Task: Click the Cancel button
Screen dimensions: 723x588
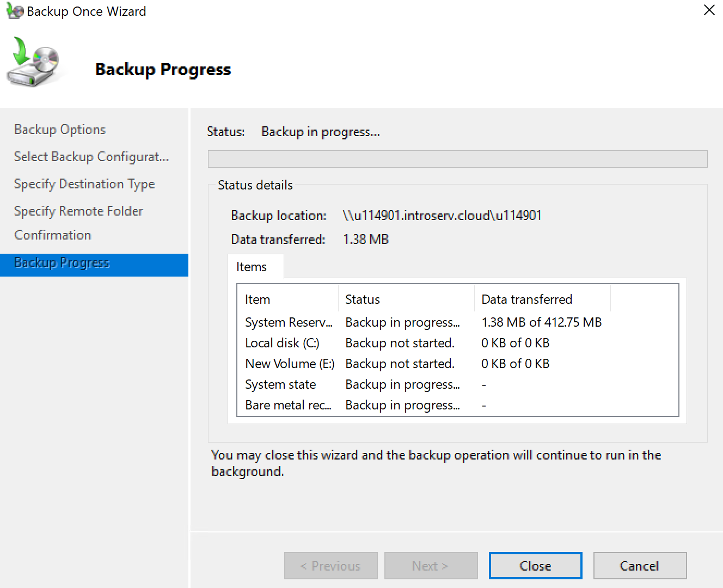Action: (640, 566)
